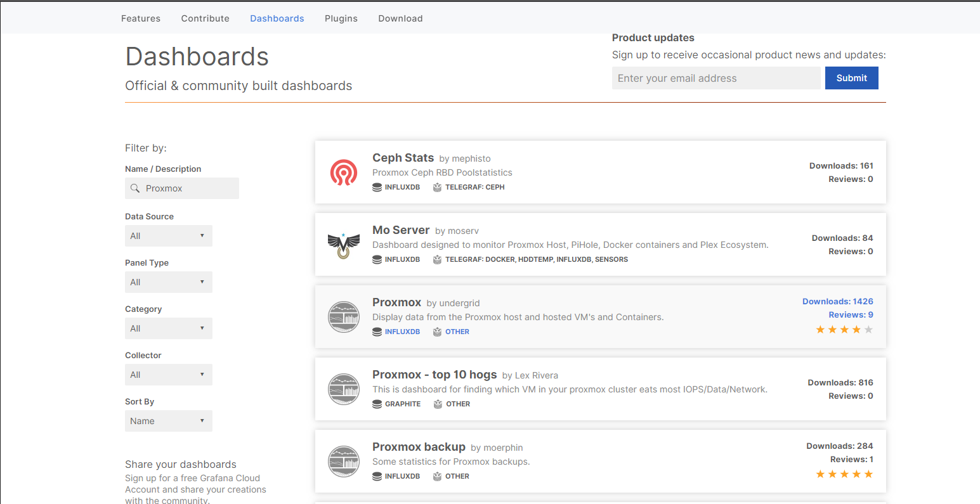Click the Some statistics for Proxmox backups description
The width and height of the screenshot is (980, 504).
[x=451, y=462]
